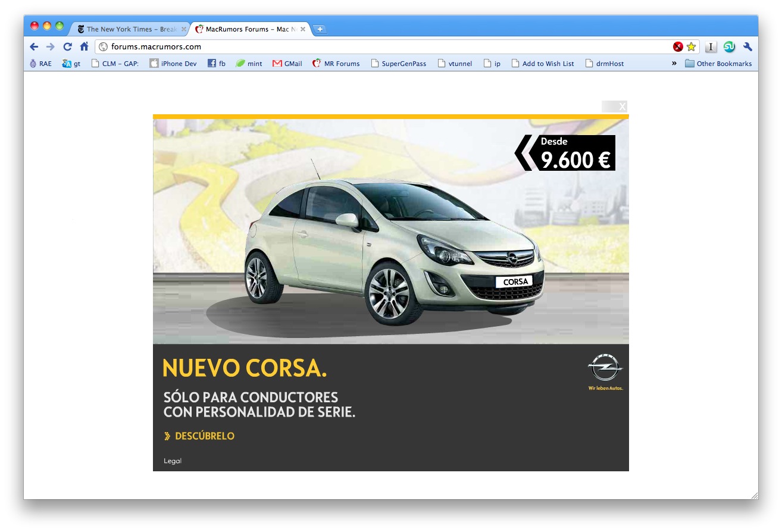
Task: Open the Legal link in the ad
Action: pos(173,461)
